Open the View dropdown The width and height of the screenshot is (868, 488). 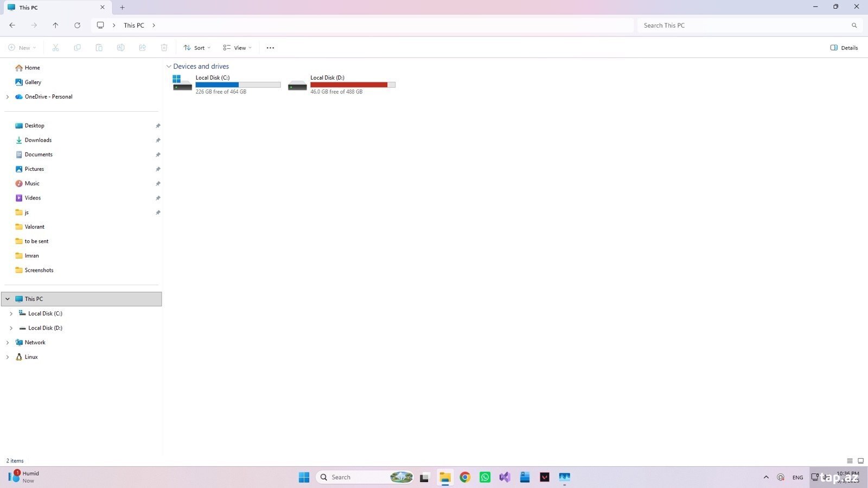238,48
